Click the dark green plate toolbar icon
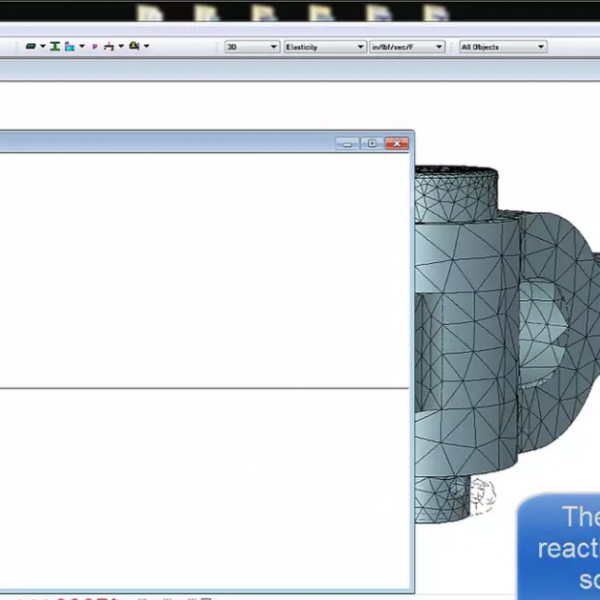The height and width of the screenshot is (600, 600). (31, 46)
